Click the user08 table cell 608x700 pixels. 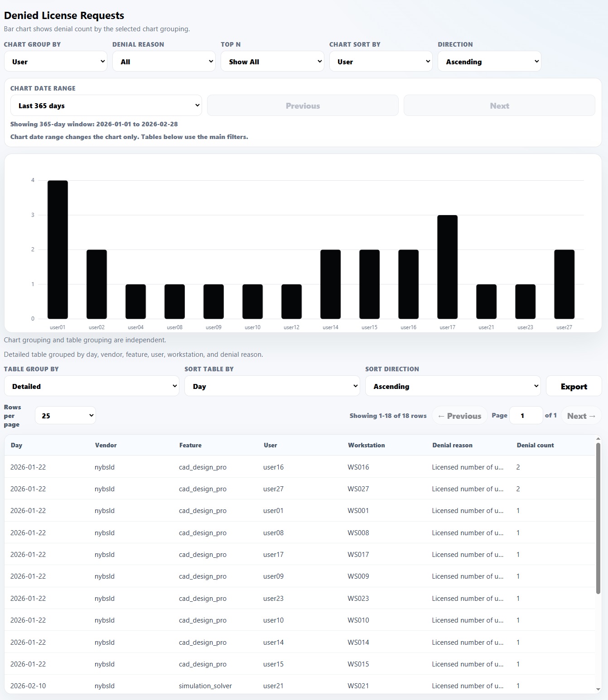click(273, 532)
